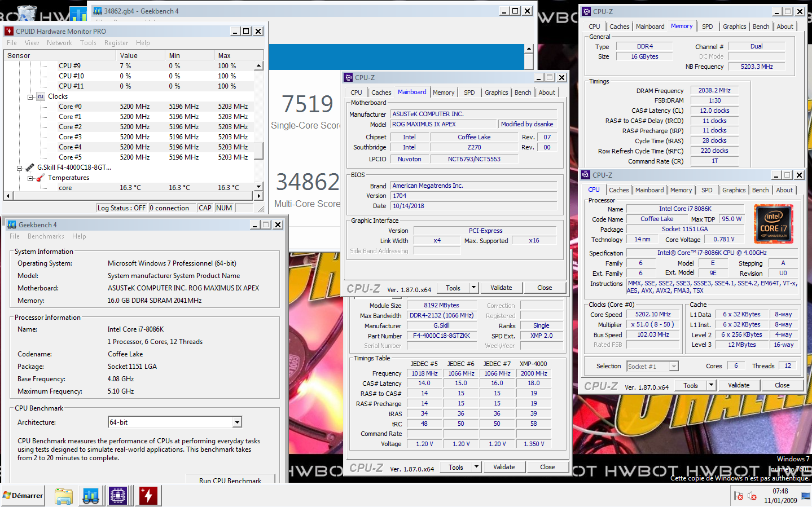Open Tools dropdown arrow in SPD CPU-Z window
This screenshot has height=507, width=812.
tap(477, 467)
